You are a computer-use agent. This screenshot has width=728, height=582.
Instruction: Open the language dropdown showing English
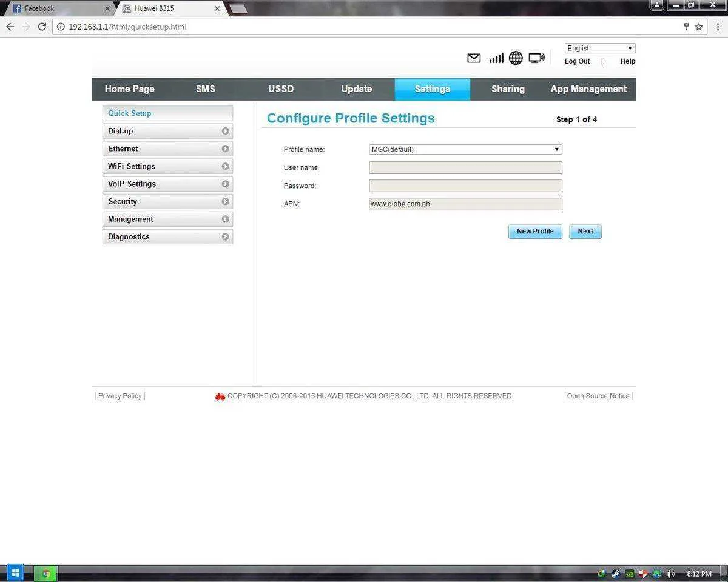[x=600, y=48]
